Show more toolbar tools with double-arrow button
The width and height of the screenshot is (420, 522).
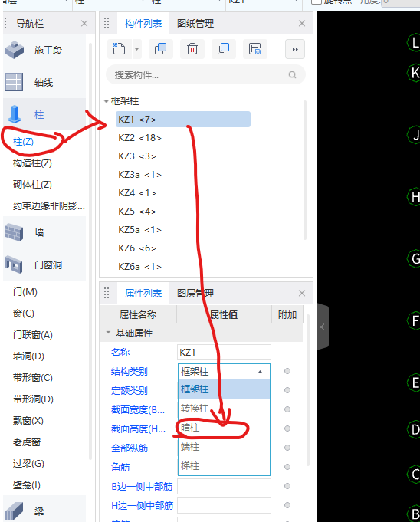[x=295, y=49]
